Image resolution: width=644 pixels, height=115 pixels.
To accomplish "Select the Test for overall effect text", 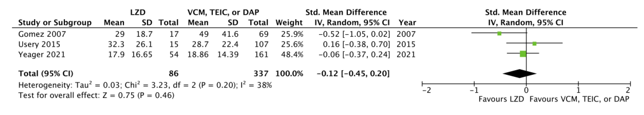I will click(96, 95).
